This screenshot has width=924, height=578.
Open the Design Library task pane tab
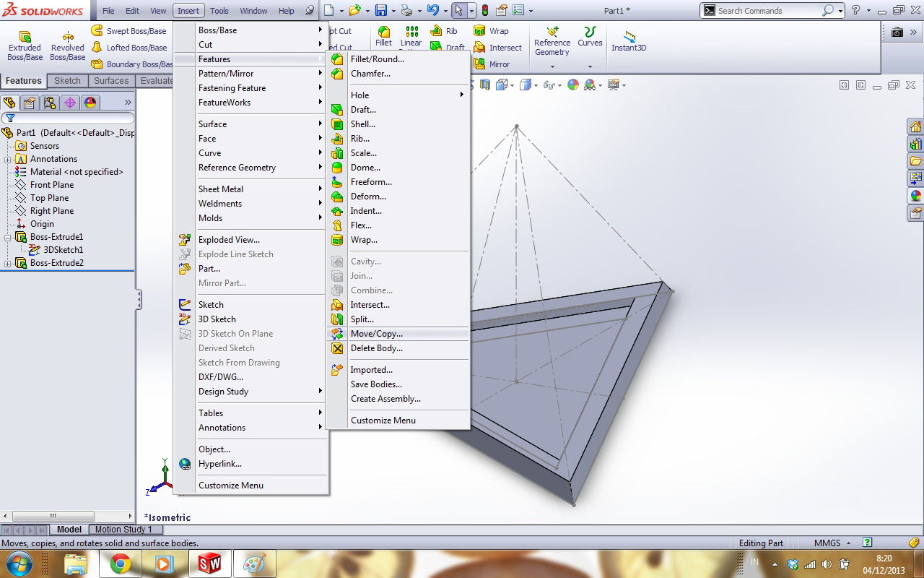point(915,144)
